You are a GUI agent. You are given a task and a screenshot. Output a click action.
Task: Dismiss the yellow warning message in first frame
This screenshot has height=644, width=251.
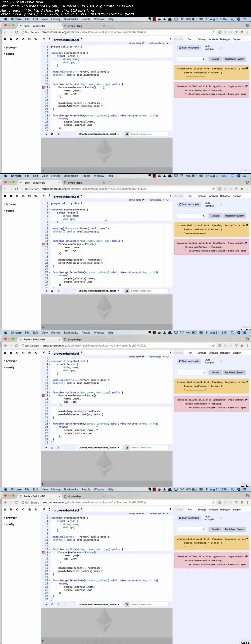pos(247,68)
